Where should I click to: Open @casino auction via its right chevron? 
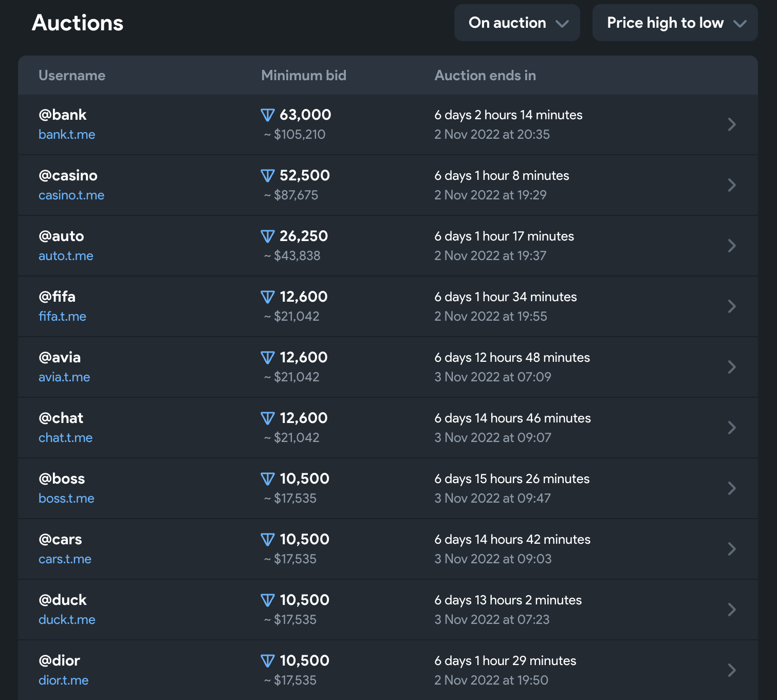click(732, 185)
